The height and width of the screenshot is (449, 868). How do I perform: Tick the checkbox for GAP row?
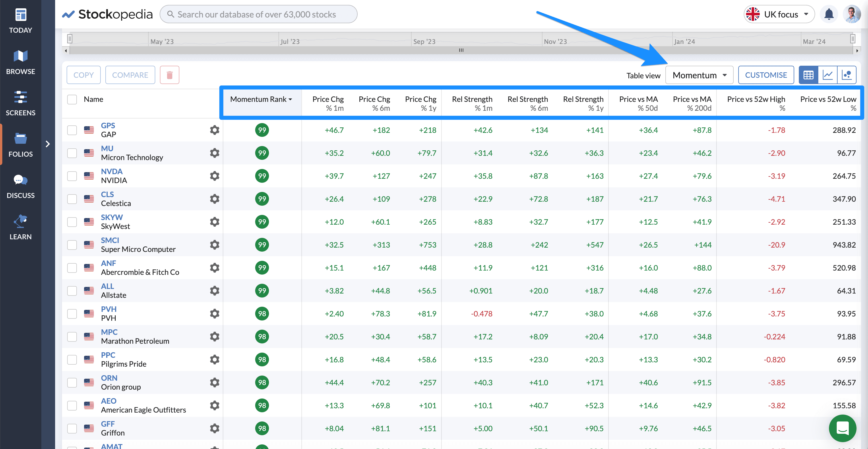coord(72,130)
